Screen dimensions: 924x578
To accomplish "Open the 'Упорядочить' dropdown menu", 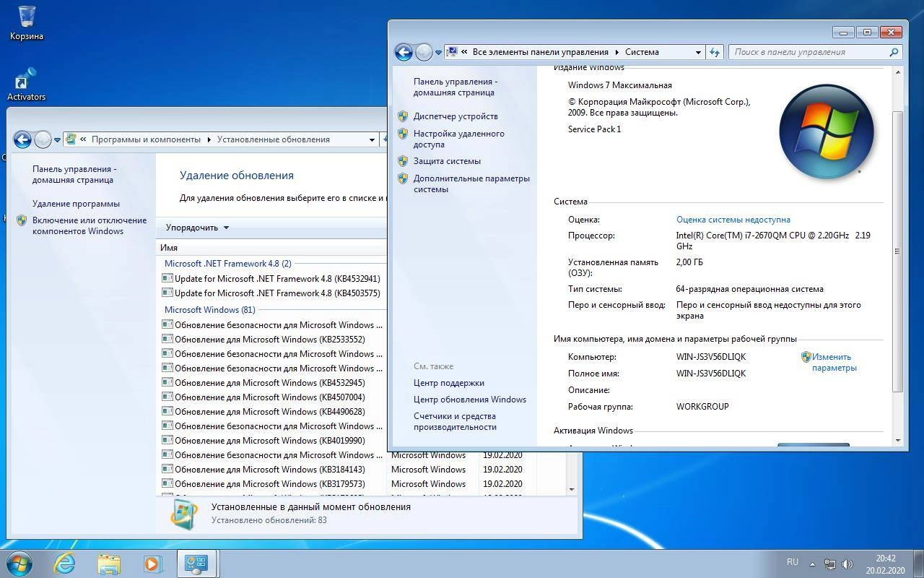I will click(x=197, y=228).
